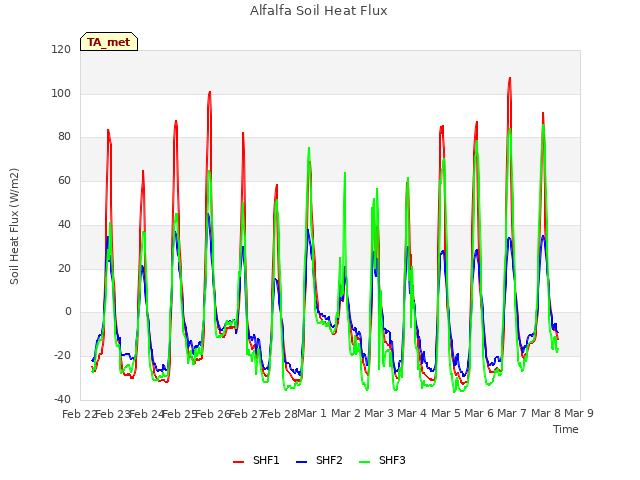Toggle the SHF3 legend entry
This screenshot has width=640, height=480.
pos(382,460)
